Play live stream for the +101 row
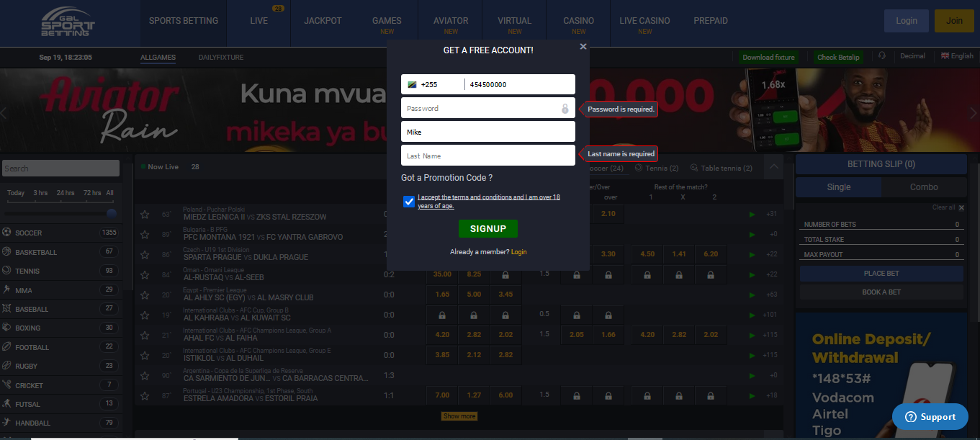The width and height of the screenshot is (980, 440). point(752,315)
